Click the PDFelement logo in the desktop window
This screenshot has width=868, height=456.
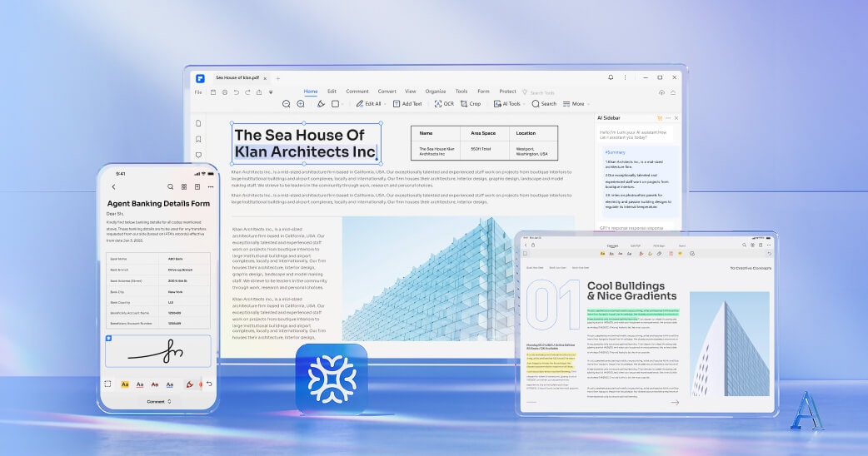pos(200,78)
